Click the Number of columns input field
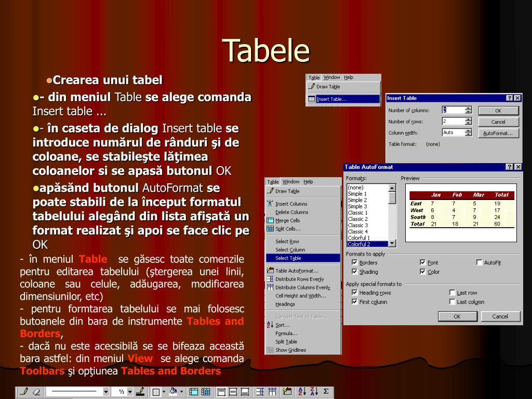This screenshot has width=532, height=399. tap(453, 110)
